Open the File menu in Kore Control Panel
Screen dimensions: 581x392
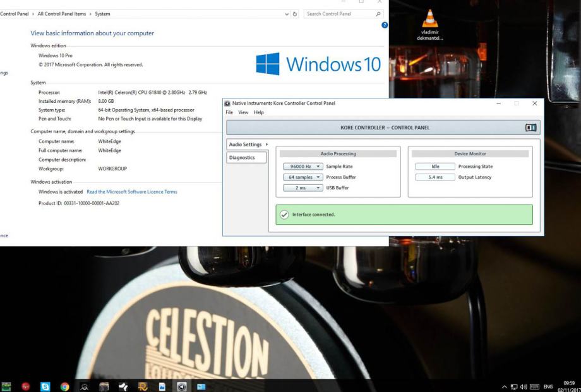(229, 112)
